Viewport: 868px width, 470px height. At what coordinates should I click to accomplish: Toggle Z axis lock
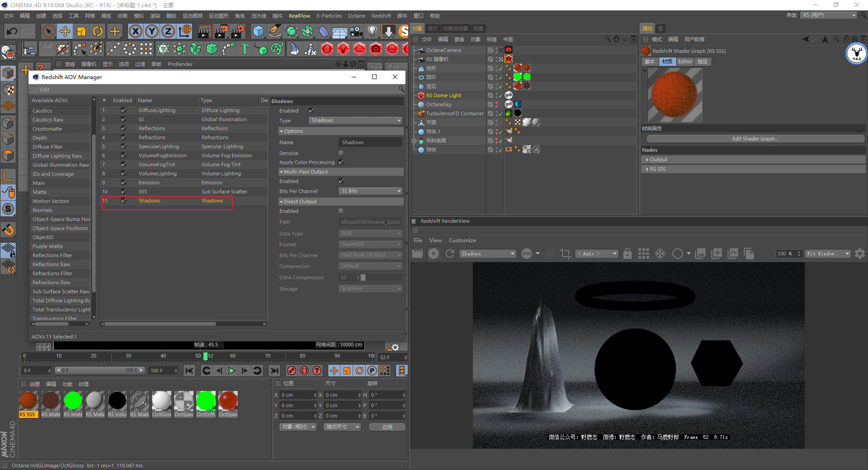pos(168,32)
